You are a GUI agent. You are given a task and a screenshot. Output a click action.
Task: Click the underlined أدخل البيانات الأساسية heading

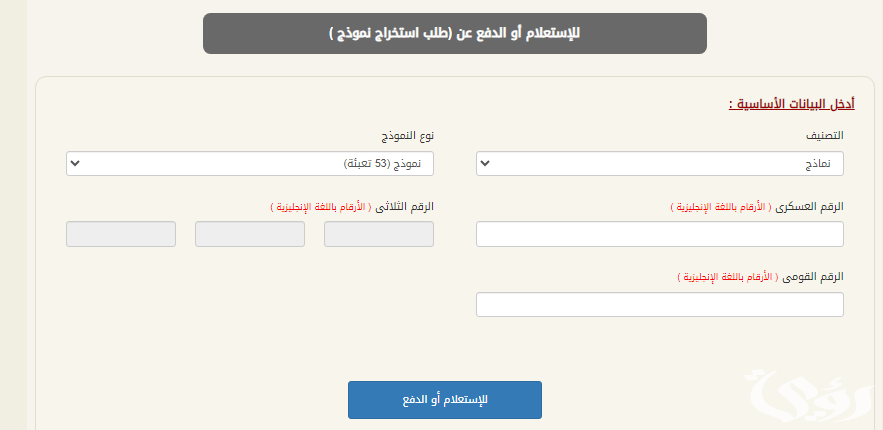pyautogui.click(x=792, y=104)
